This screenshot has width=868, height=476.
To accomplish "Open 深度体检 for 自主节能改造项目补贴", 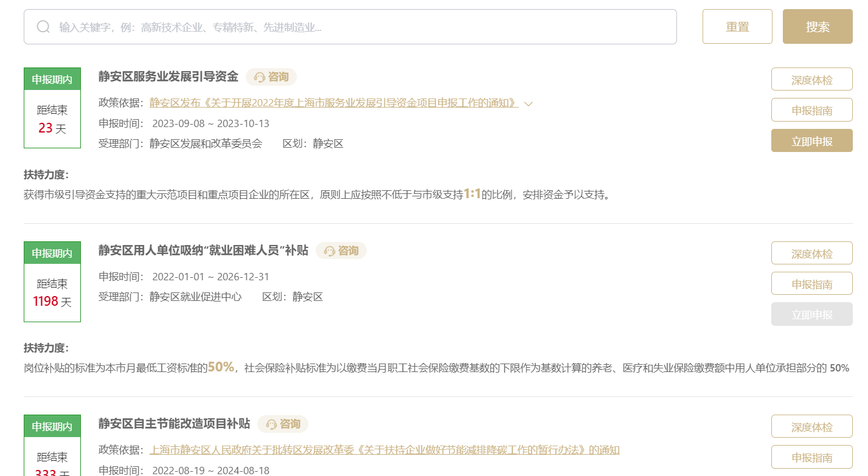I will [x=811, y=427].
